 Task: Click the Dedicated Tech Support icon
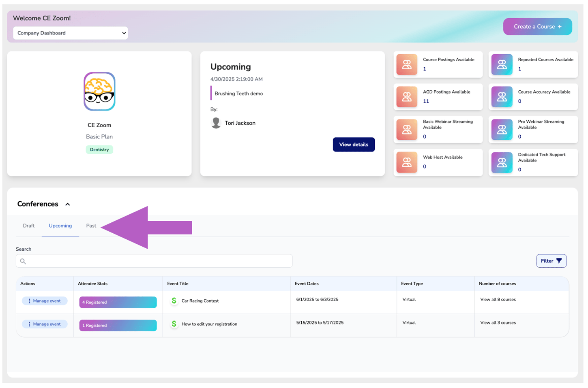[x=502, y=162]
